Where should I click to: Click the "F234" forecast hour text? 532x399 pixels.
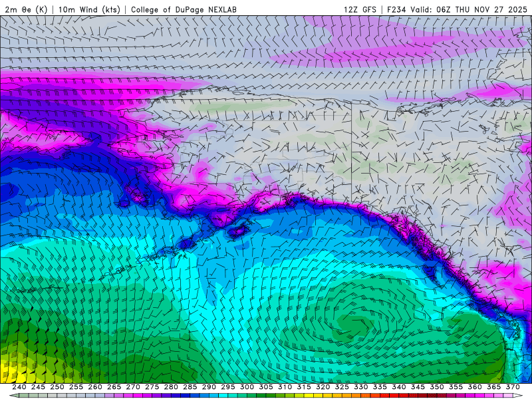(x=396, y=9)
